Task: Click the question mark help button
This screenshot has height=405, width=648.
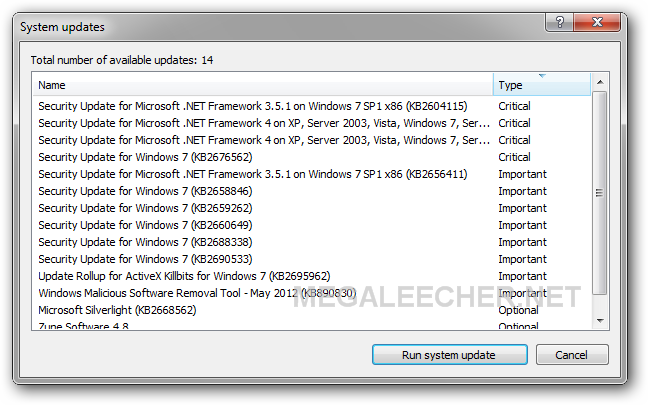Action: tap(559, 22)
